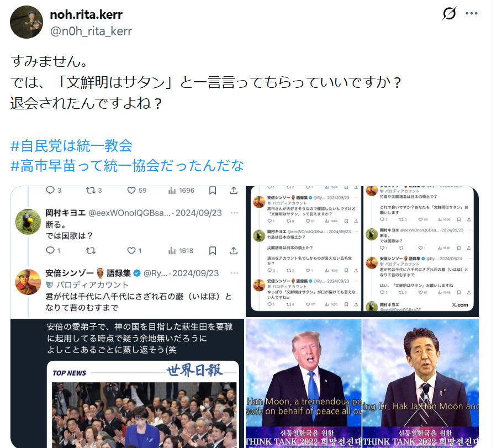The height and width of the screenshot is (448, 497).
Task: Visit @n0h_rita_kerr handle link
Action: point(91,31)
